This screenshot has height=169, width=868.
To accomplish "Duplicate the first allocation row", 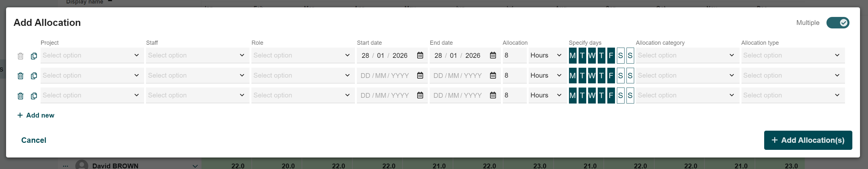I will point(34,56).
